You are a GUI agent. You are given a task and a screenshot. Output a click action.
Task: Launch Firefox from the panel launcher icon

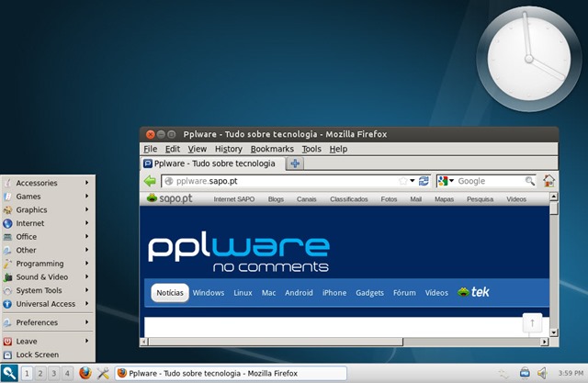[85, 373]
